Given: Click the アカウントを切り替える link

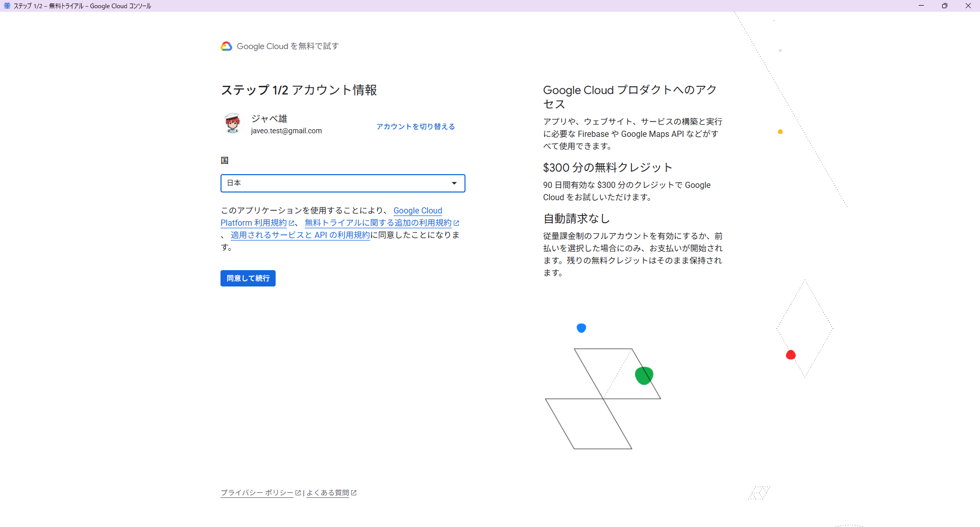Looking at the screenshot, I should tap(415, 127).
